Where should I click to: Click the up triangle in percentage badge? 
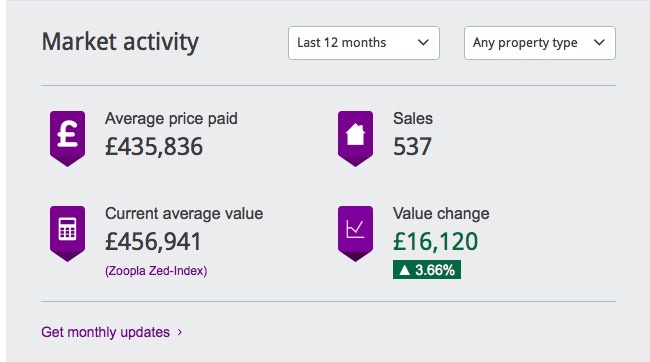pos(404,270)
